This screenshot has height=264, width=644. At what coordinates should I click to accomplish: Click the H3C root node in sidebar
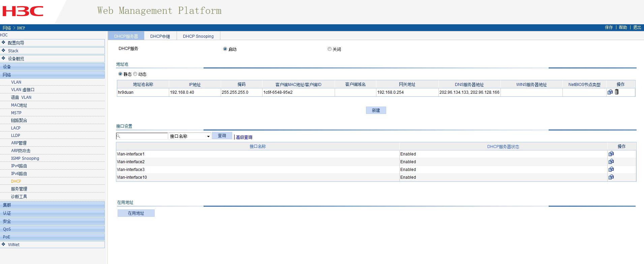click(4, 35)
